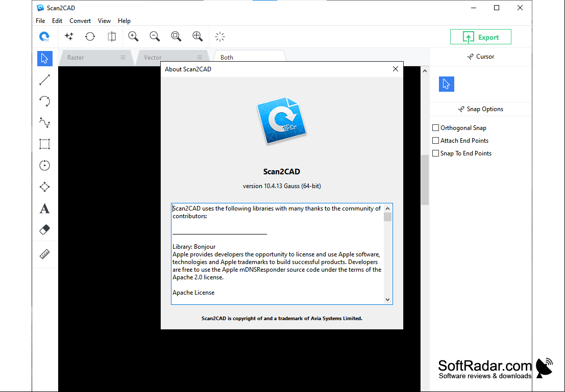Switch to the Raster tab

[x=95, y=57]
